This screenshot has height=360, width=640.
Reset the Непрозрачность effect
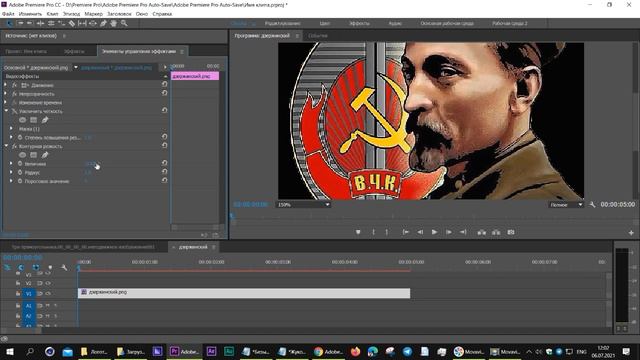[164, 93]
